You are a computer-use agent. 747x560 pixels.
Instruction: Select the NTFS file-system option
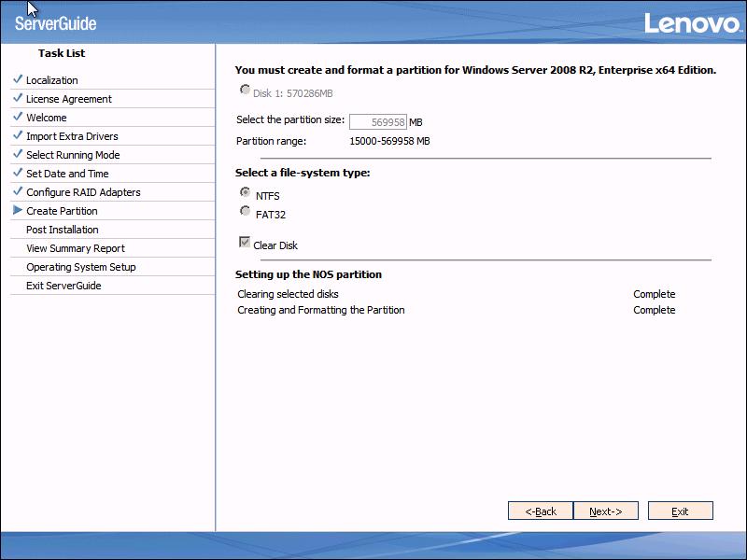coord(246,192)
